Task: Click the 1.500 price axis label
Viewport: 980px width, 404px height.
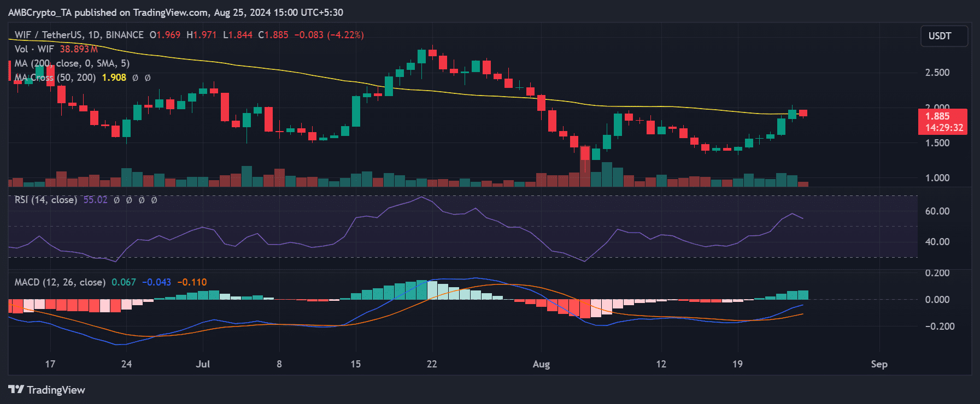Action: click(937, 143)
